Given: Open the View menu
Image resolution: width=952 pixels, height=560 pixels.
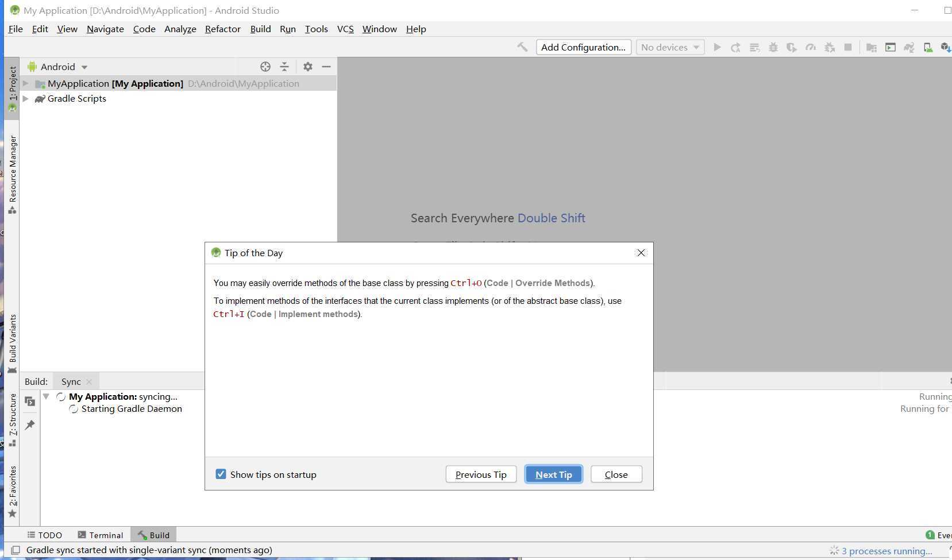Looking at the screenshot, I should [x=67, y=29].
